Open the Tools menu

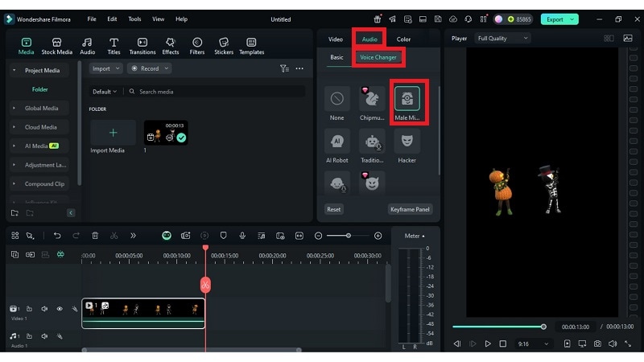click(x=134, y=19)
